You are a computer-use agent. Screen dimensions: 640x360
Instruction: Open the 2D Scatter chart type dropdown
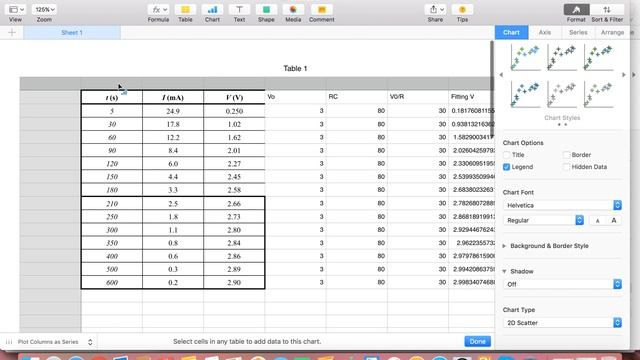[562, 323]
